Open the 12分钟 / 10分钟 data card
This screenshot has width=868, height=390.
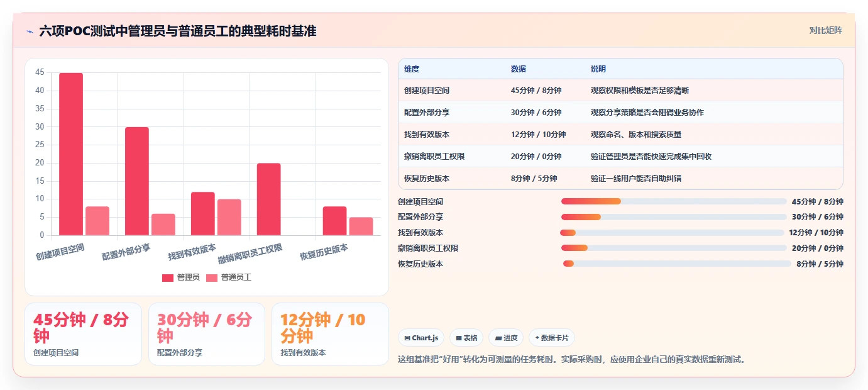tap(330, 334)
